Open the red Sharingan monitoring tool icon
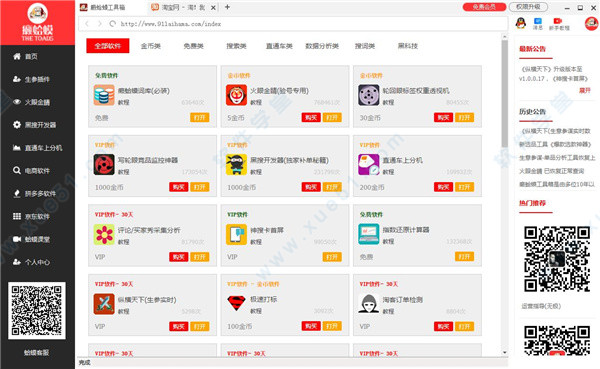Viewport: 600px width, 369px height. coord(104,165)
